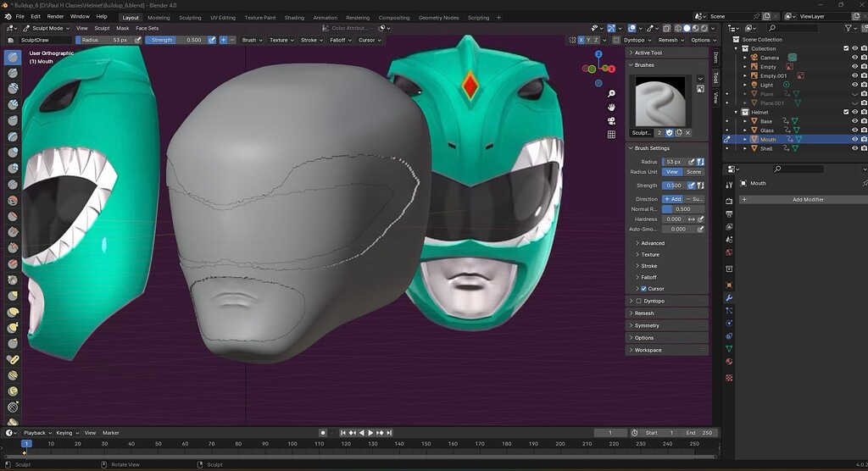868x471 pixels.
Task: Expand the Base object in outliner
Action: coord(745,121)
